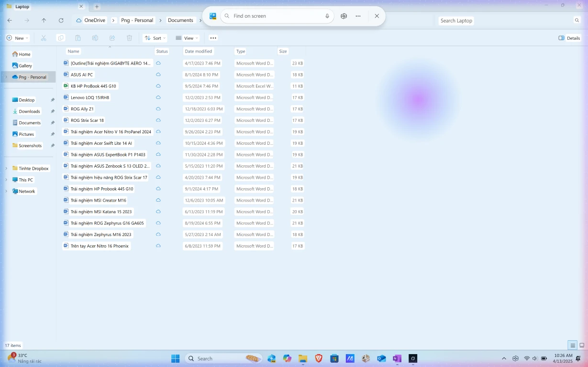This screenshot has width=588, height=367.
Task: Go back to the previous folder
Action: click(10, 21)
